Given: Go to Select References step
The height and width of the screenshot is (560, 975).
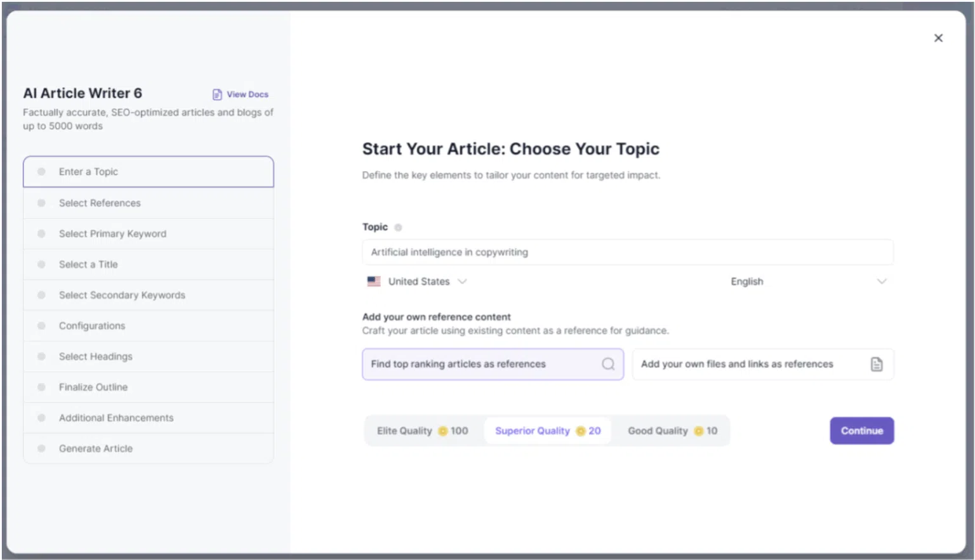Looking at the screenshot, I should click(x=149, y=203).
